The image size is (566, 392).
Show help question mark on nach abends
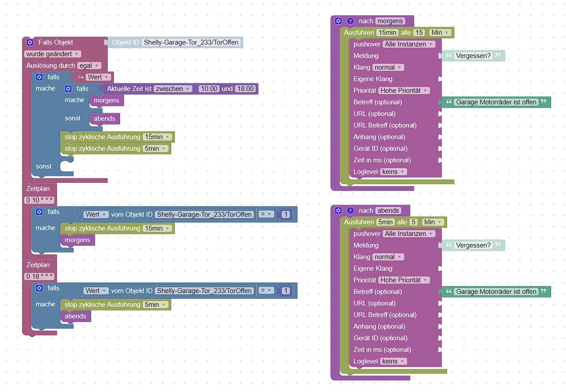pyautogui.click(x=350, y=210)
